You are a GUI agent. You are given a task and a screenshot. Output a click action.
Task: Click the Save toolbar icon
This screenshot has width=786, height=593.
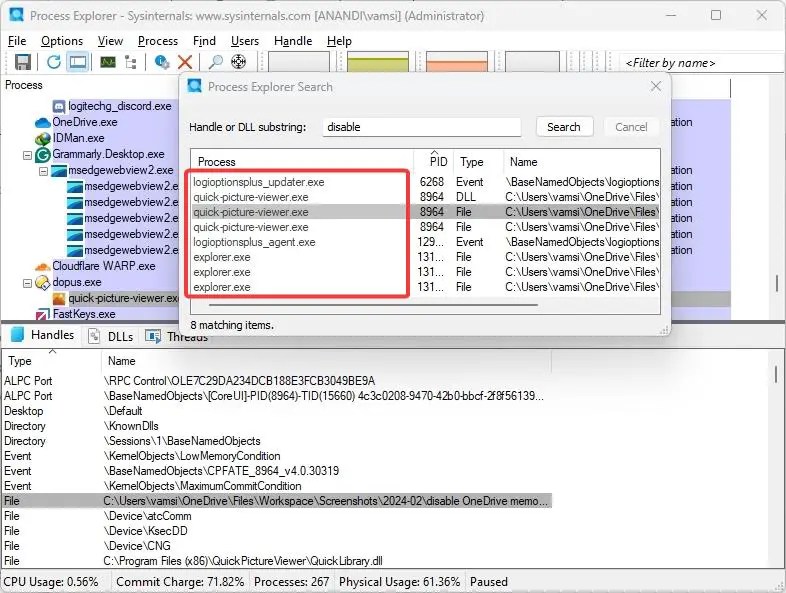(x=23, y=62)
